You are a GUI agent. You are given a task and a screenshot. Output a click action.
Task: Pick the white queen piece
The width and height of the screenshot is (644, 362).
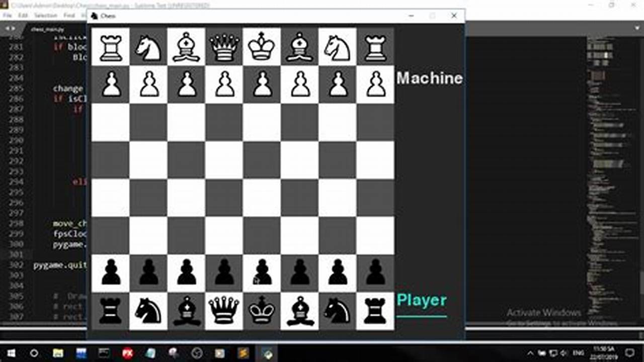[x=224, y=47]
